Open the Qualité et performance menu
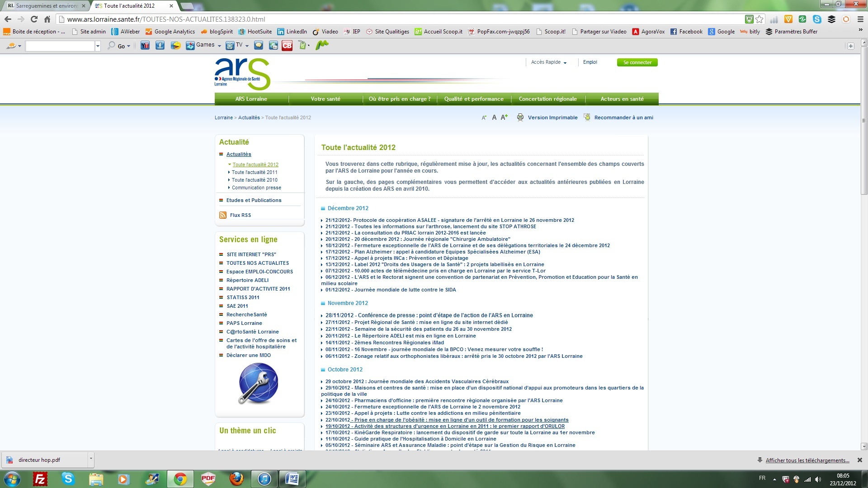868x488 pixels. [x=474, y=99]
